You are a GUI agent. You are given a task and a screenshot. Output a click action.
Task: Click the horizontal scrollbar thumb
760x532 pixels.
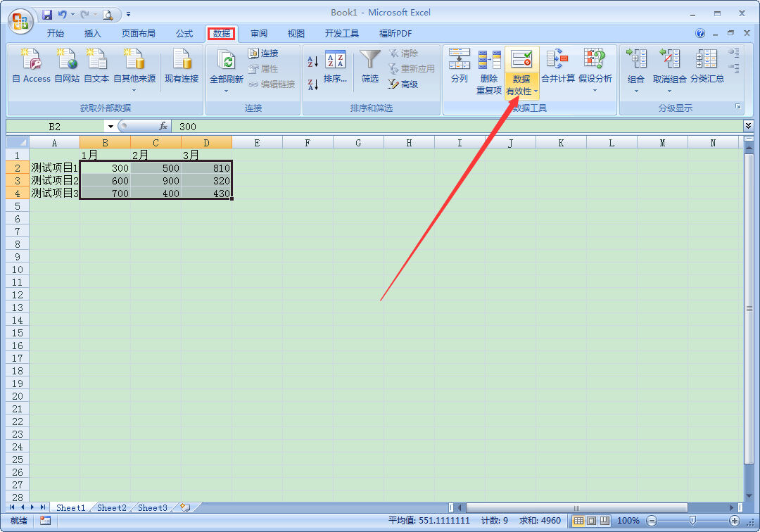pos(576,508)
